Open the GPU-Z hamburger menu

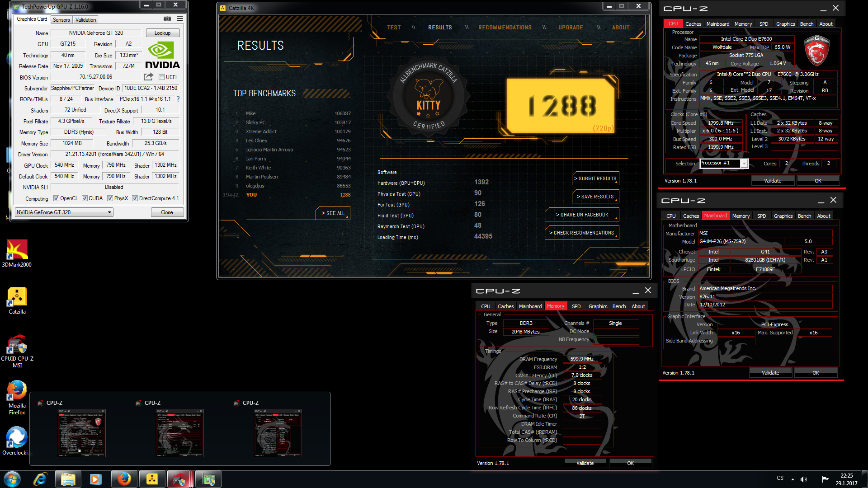179,19
